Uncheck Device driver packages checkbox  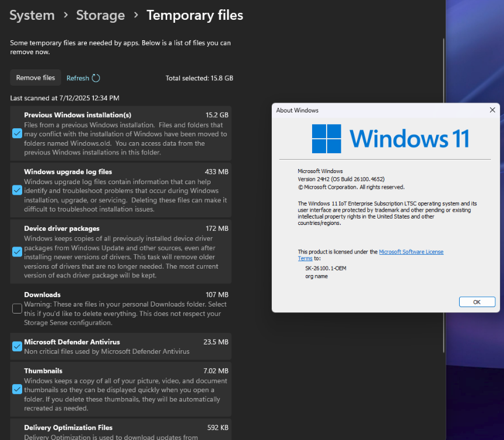[17, 252]
